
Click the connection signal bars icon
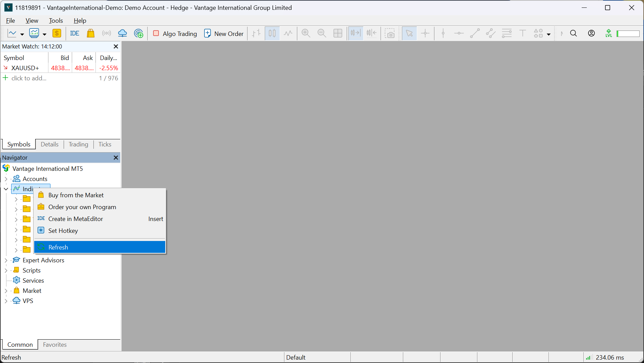[588, 358]
